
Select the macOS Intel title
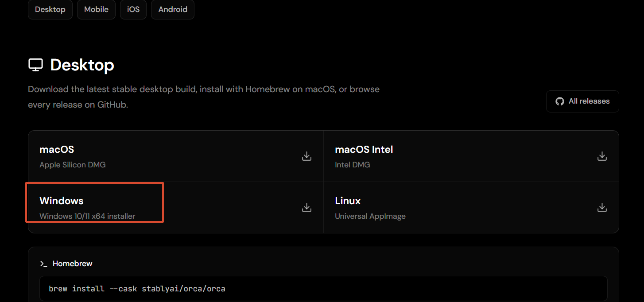pos(364,150)
